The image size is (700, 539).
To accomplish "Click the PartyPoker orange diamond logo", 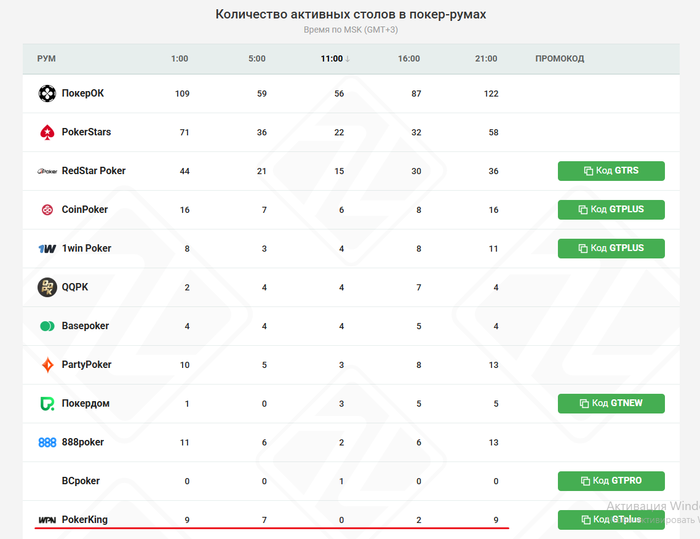I will (x=47, y=365).
